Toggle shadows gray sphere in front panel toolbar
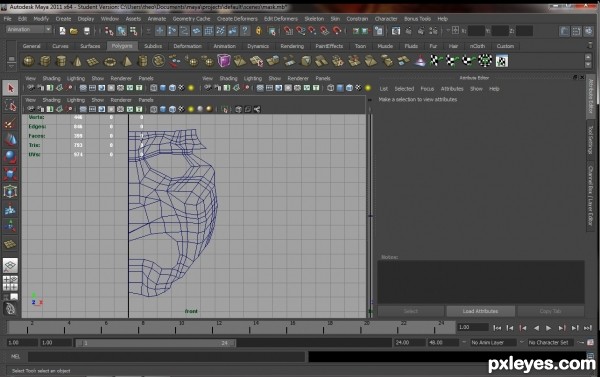The height and width of the screenshot is (377, 600). 200,109
